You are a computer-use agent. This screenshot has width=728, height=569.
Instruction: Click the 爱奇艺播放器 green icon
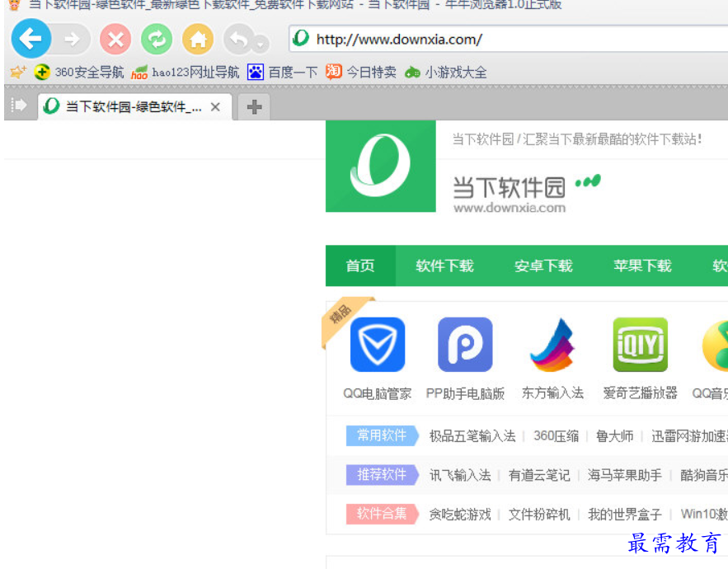pos(641,345)
